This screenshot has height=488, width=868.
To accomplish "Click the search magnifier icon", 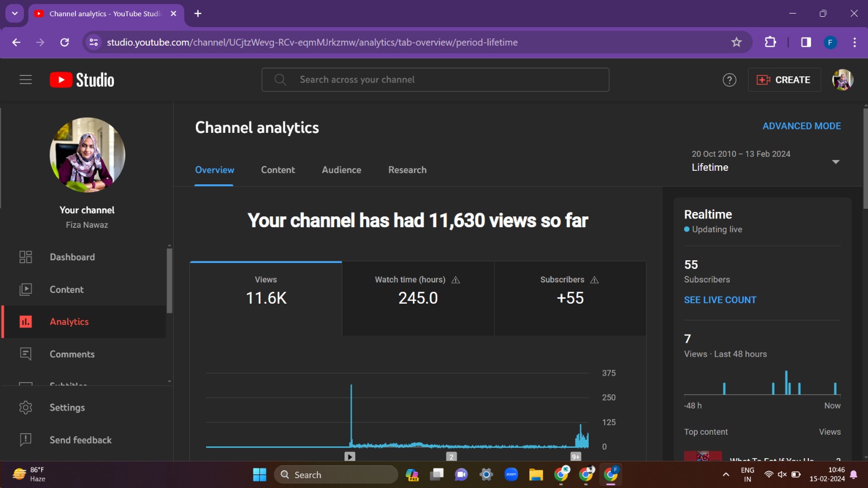I will 280,80.
